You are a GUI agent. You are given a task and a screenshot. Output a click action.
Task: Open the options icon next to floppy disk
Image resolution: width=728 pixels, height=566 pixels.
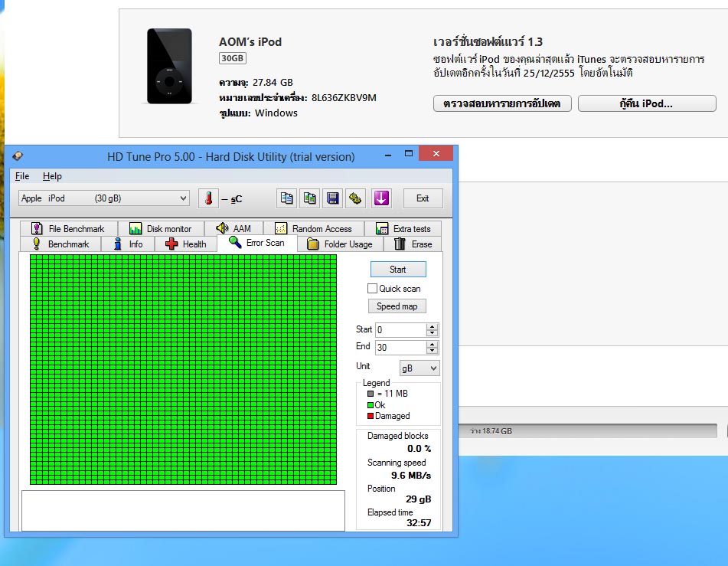coord(355,198)
